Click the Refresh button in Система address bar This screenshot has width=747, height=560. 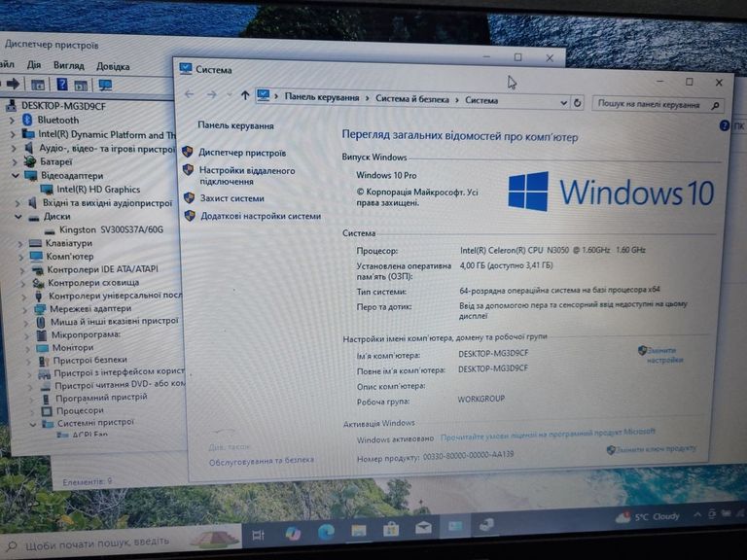578,102
